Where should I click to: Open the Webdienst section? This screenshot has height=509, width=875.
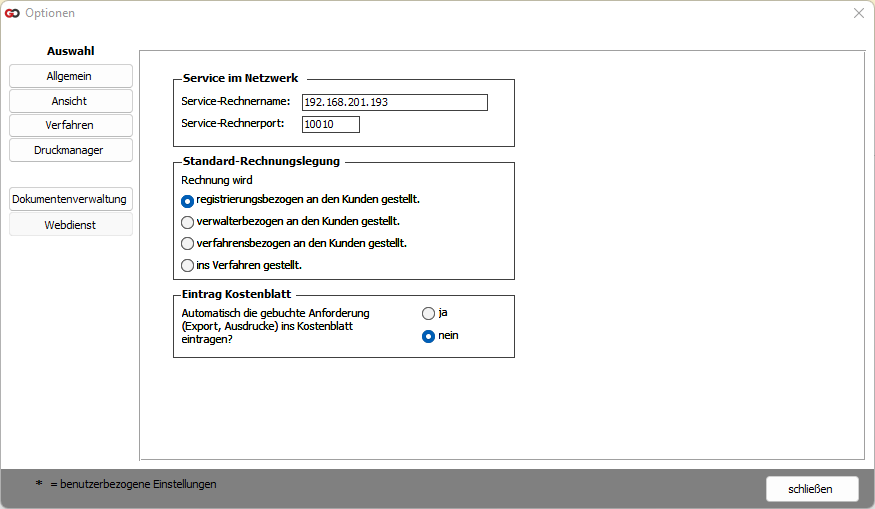coord(70,224)
